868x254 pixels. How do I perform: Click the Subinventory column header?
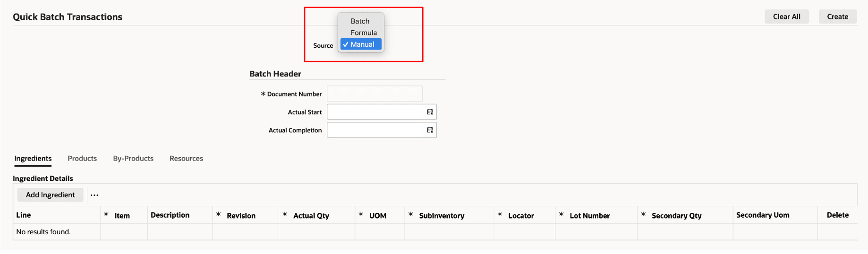441,216
